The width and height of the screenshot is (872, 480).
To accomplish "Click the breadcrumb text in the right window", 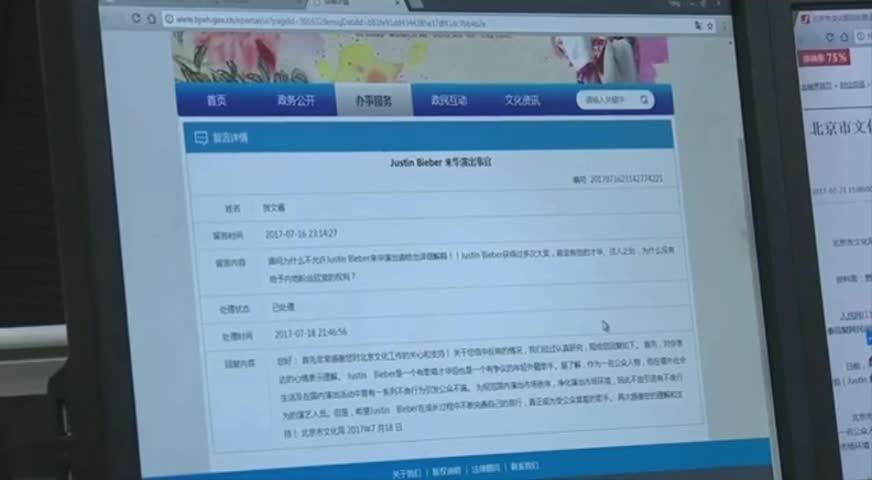I will tap(834, 86).
